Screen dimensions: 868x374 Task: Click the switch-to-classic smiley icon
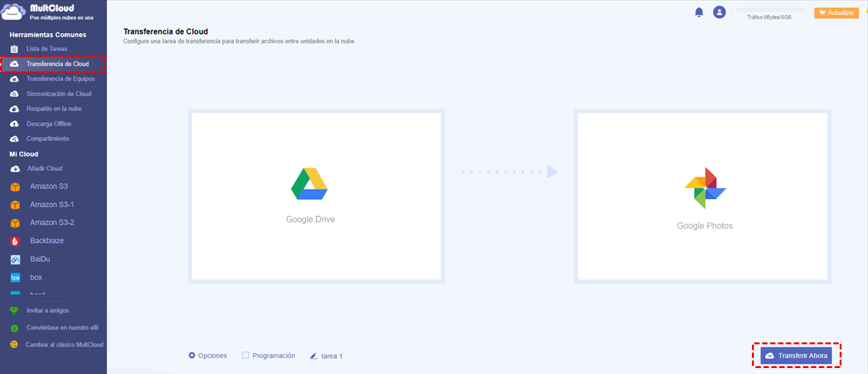pyautogui.click(x=14, y=345)
